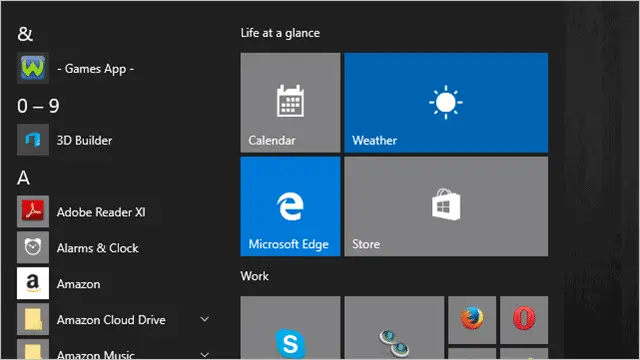Jump using the A section header
The width and height of the screenshot is (640, 360).
click(x=24, y=178)
